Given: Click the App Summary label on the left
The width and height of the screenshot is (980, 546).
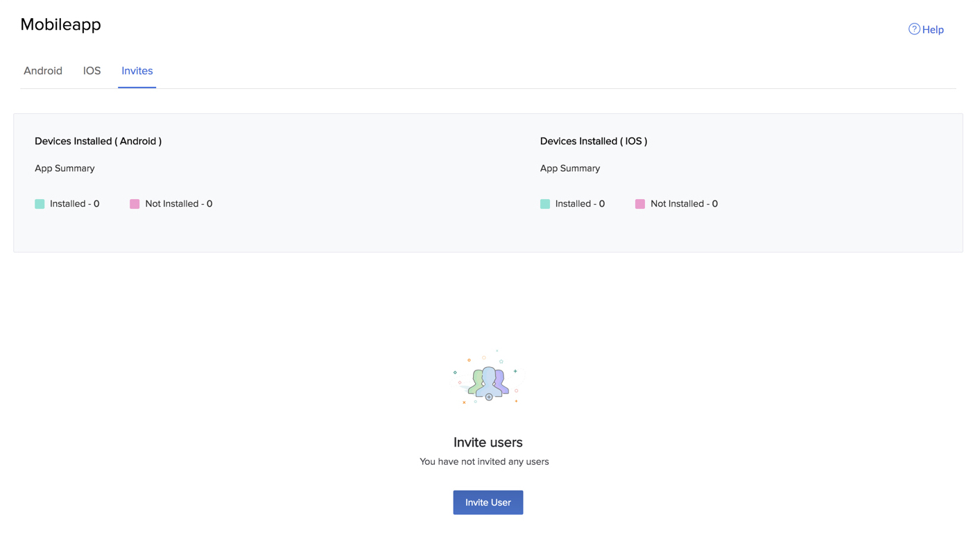Looking at the screenshot, I should (65, 168).
